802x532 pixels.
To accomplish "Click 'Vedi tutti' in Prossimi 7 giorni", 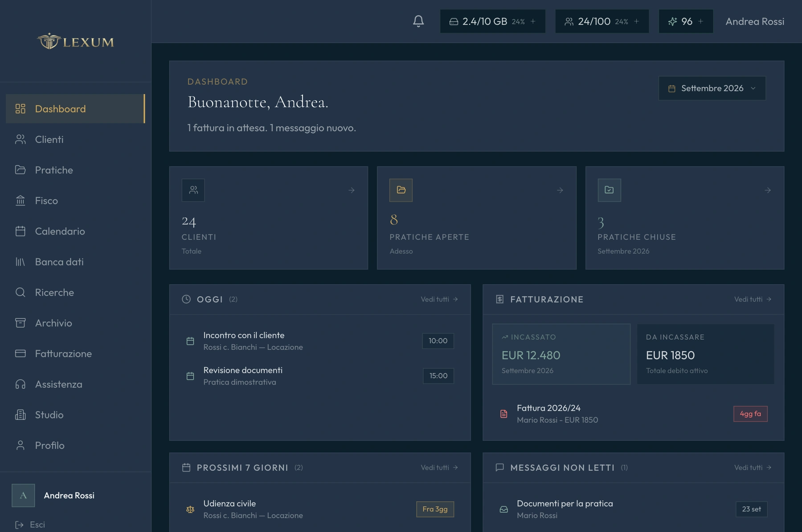I will point(439,467).
